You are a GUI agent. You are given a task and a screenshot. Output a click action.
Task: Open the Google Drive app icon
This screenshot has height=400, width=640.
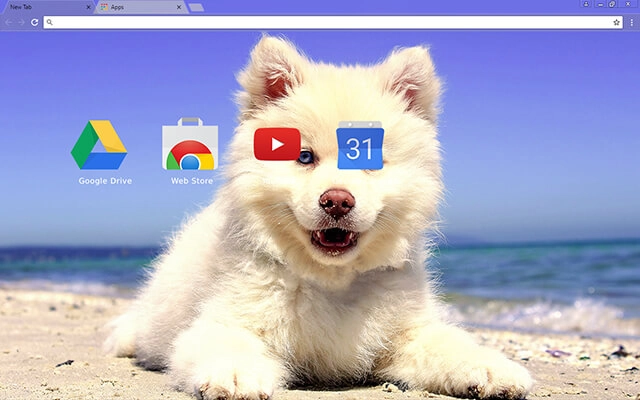99,144
